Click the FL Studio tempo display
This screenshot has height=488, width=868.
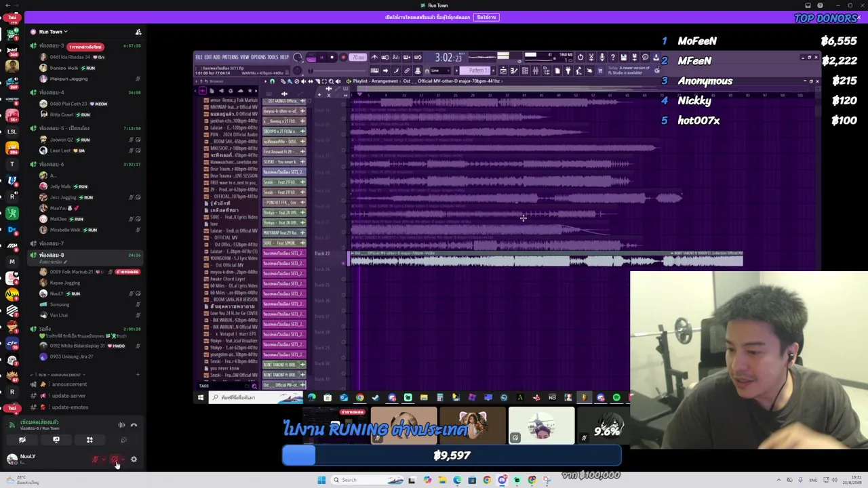coord(358,58)
